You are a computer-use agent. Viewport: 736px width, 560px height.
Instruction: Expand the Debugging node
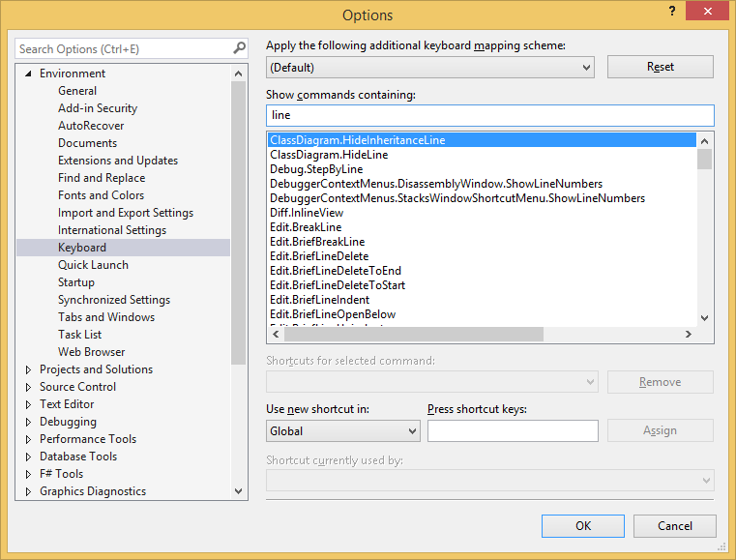[x=28, y=422]
